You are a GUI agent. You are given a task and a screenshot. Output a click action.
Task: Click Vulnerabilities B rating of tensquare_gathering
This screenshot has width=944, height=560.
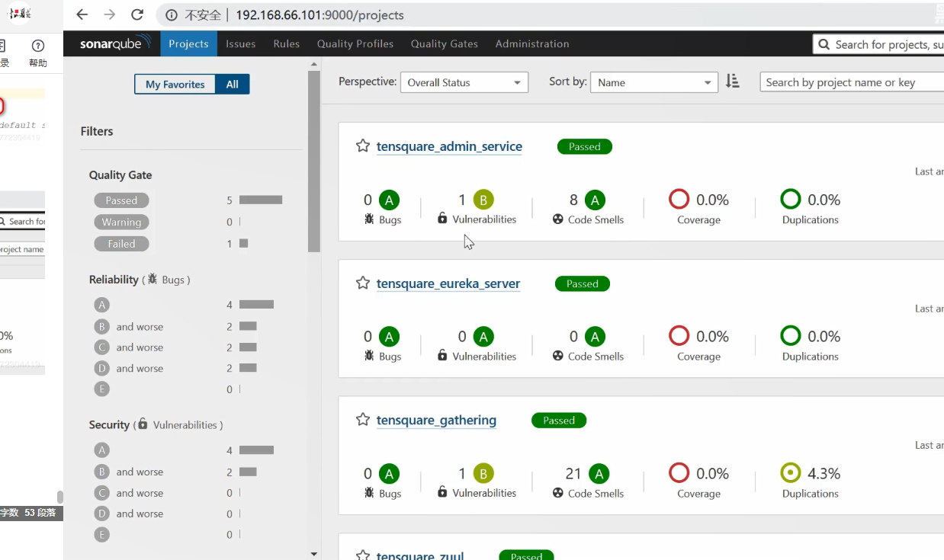click(x=483, y=474)
